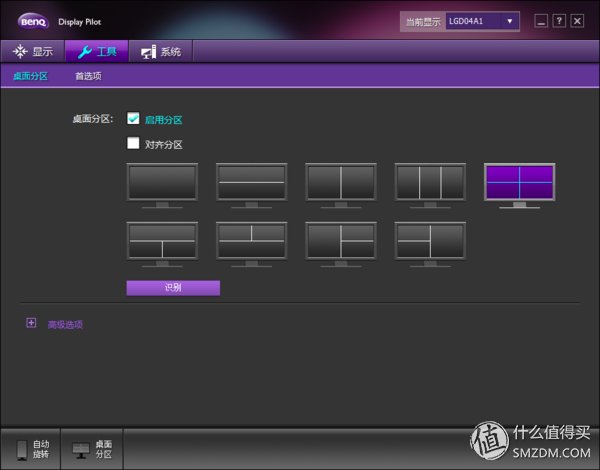Viewport: 600px width, 470px height.
Task: Open the 当前显示 LGD04A1 dropdown
Action: pyautogui.click(x=482, y=21)
